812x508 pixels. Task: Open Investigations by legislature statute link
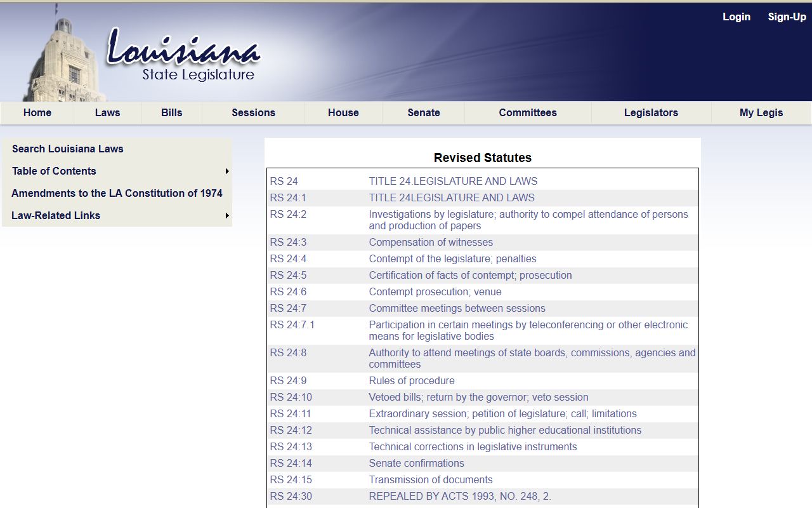pos(528,220)
